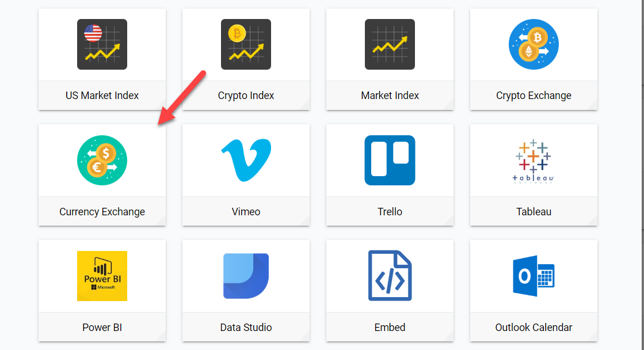Select the Crypto Index bitcoin chart icon
This screenshot has height=350, width=644.
click(246, 44)
